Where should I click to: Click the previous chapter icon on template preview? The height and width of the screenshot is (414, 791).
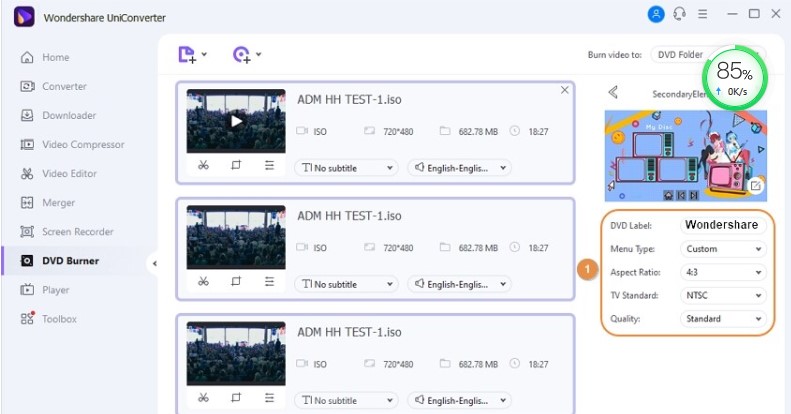click(681, 195)
